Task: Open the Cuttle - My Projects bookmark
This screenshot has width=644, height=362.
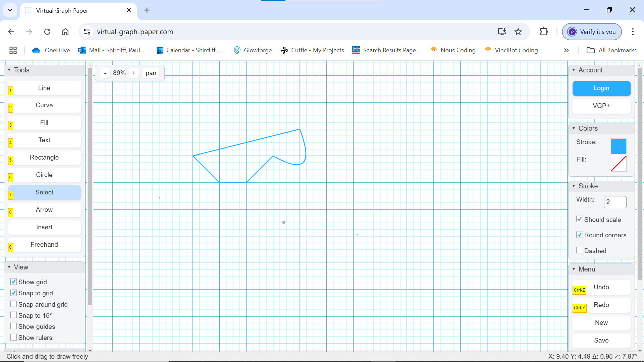Action: pyautogui.click(x=317, y=50)
